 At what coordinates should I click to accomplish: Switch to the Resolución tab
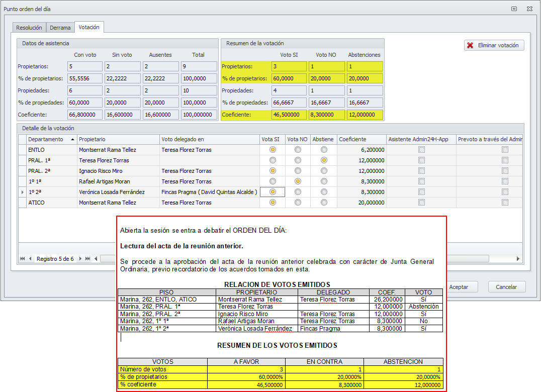pyautogui.click(x=29, y=28)
